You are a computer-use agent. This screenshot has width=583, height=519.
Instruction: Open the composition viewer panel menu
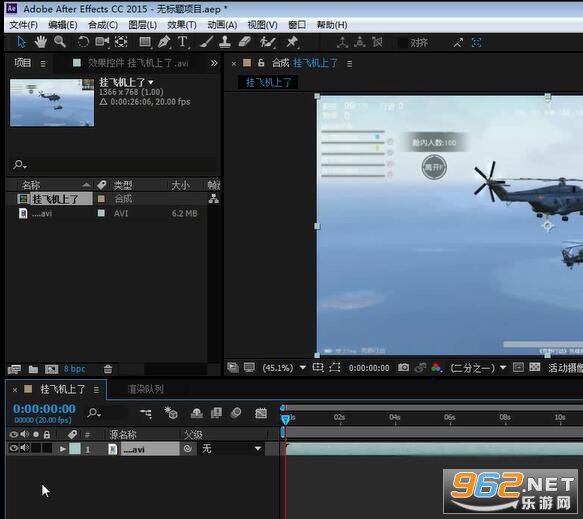[x=350, y=64]
